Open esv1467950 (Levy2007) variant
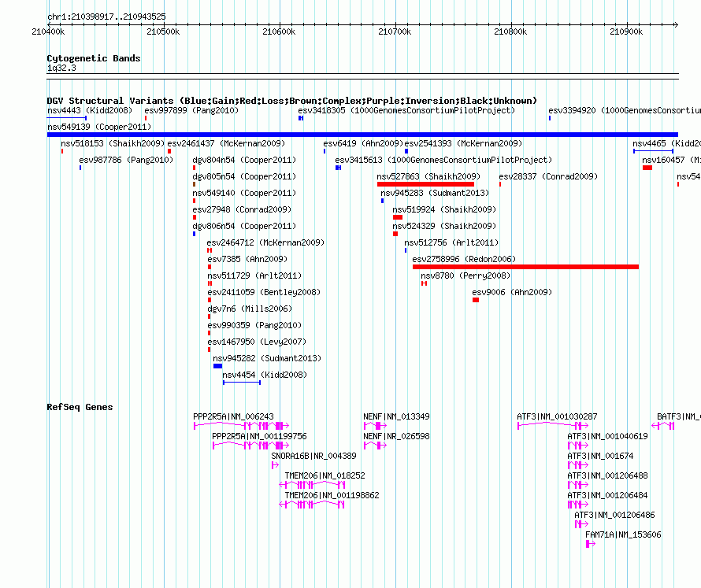701x588 pixels. click(x=257, y=342)
